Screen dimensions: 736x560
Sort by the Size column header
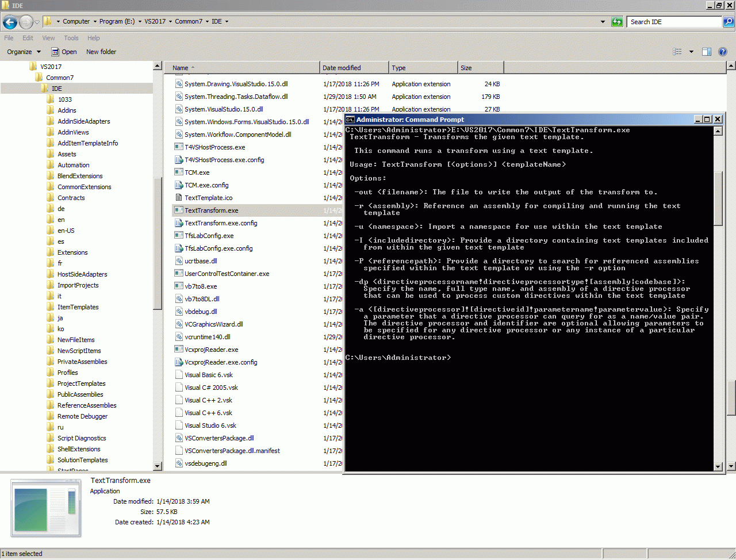click(x=481, y=68)
